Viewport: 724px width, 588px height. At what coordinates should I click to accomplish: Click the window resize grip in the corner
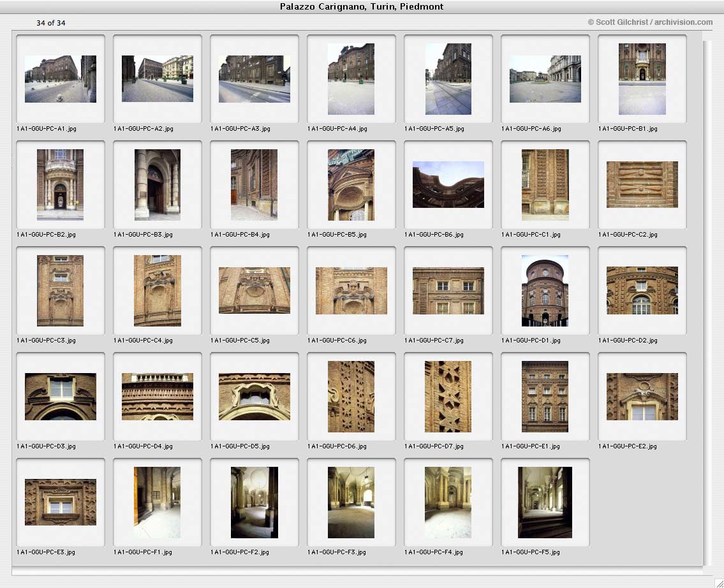(718, 583)
